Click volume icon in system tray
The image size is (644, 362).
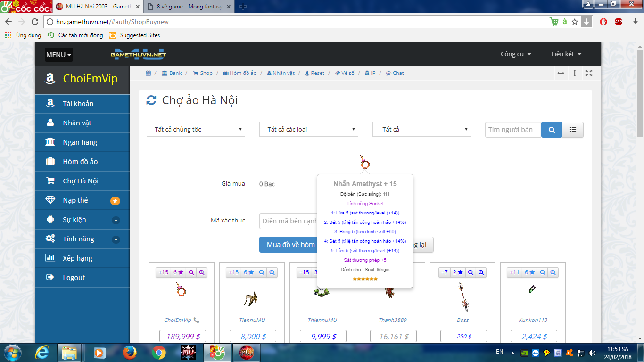pyautogui.click(x=592, y=353)
